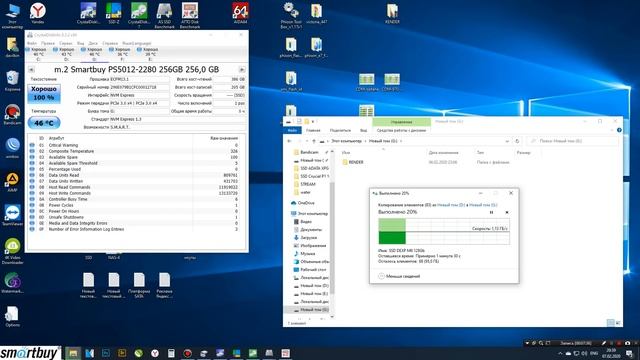Show next disk arrow in CrystalDiskInfo
Image resolution: width=640 pixels, height=360 pixels.
242,70
